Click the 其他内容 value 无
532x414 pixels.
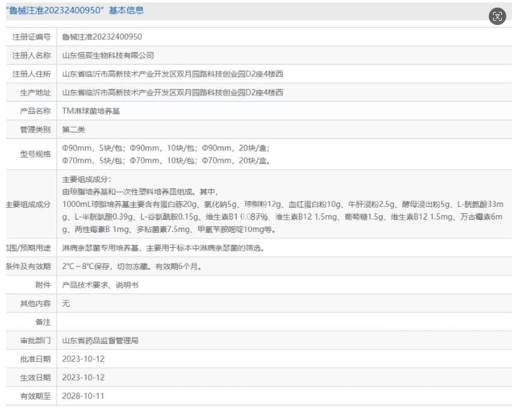[66, 303]
